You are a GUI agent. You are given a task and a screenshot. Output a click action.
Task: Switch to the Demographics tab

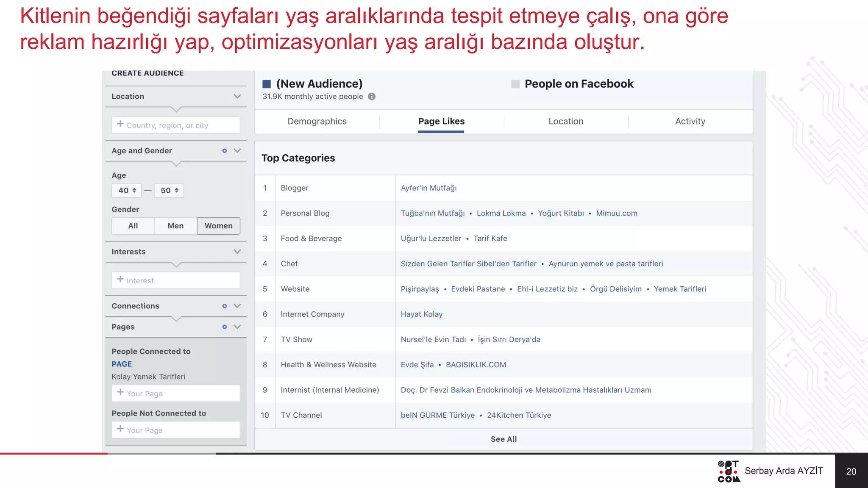(x=317, y=122)
